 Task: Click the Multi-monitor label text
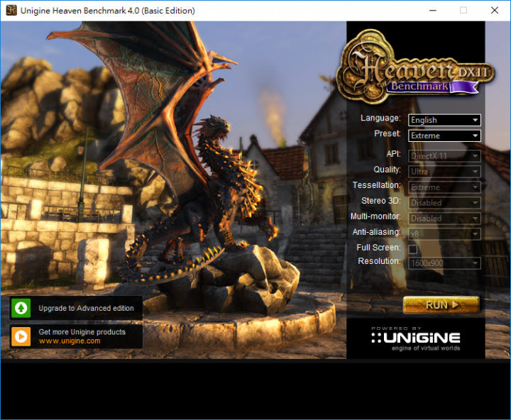tap(375, 216)
